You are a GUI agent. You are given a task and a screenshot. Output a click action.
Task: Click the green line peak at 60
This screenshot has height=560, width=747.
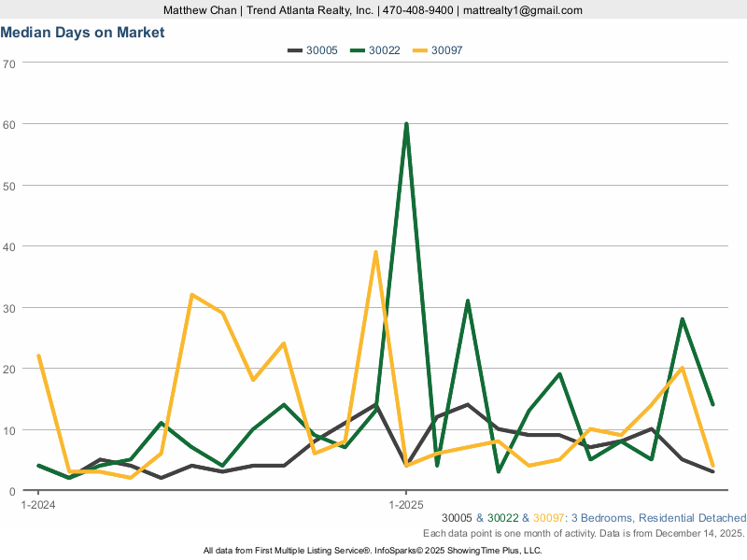406,124
